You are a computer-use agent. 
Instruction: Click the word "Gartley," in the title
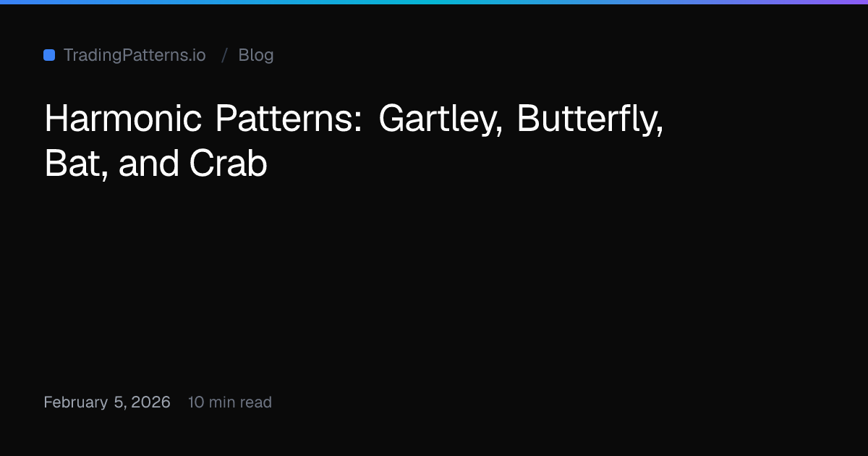(x=441, y=119)
